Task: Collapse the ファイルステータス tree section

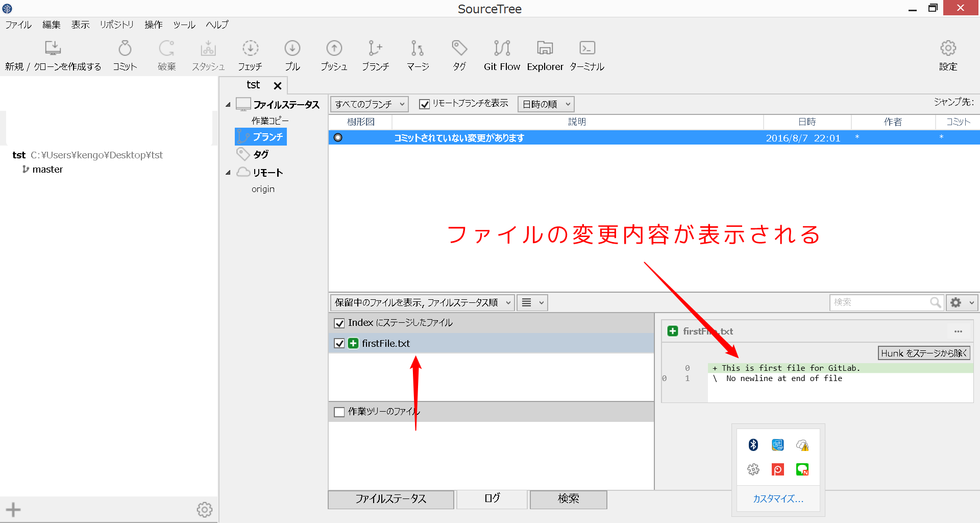Action: [228, 105]
